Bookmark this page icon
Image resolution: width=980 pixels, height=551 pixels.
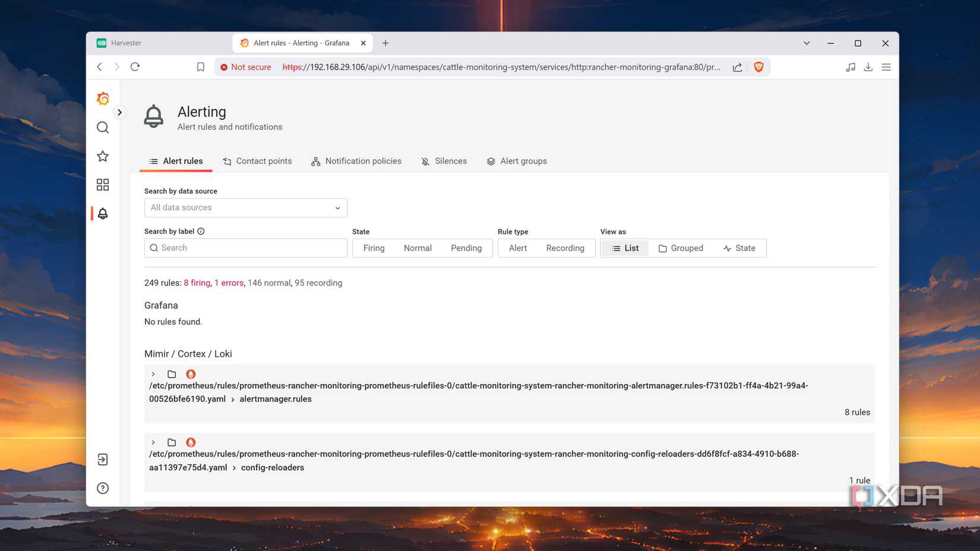tap(201, 67)
